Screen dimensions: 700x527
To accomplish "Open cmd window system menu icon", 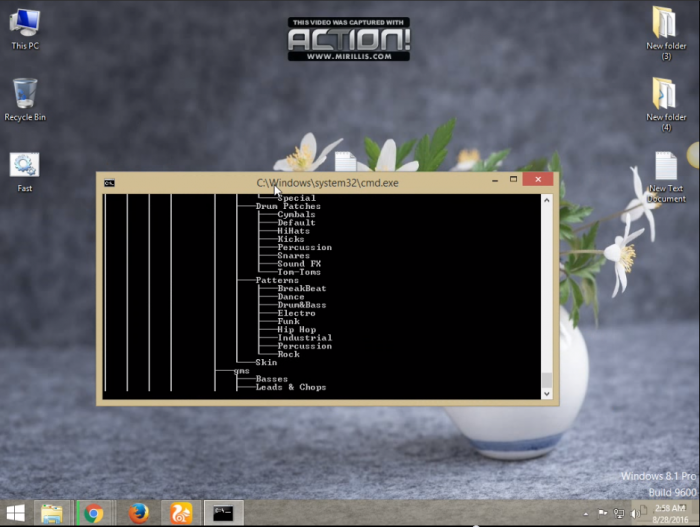I will tap(109, 183).
